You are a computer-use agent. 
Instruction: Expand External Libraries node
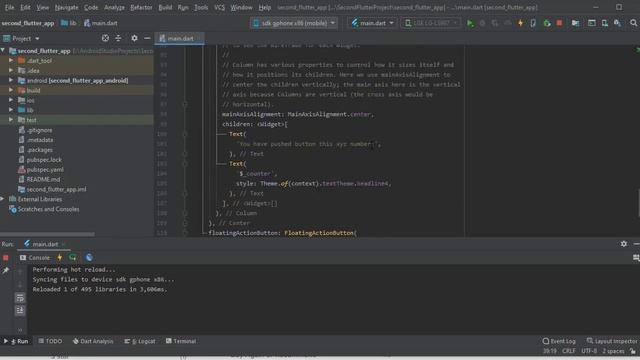point(2,199)
